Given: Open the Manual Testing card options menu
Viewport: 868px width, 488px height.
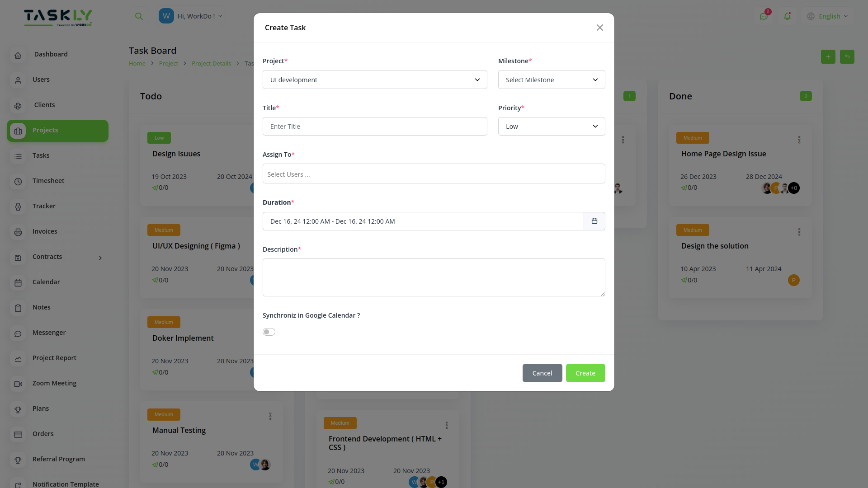Looking at the screenshot, I should (270, 416).
